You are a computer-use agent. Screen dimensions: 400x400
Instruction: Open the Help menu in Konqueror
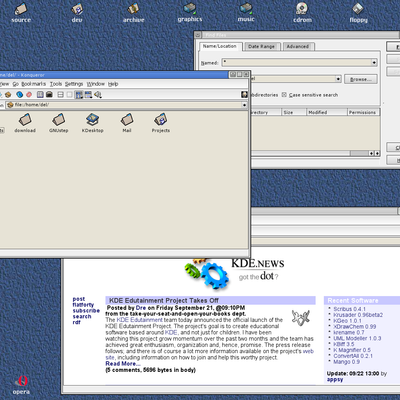point(113,84)
